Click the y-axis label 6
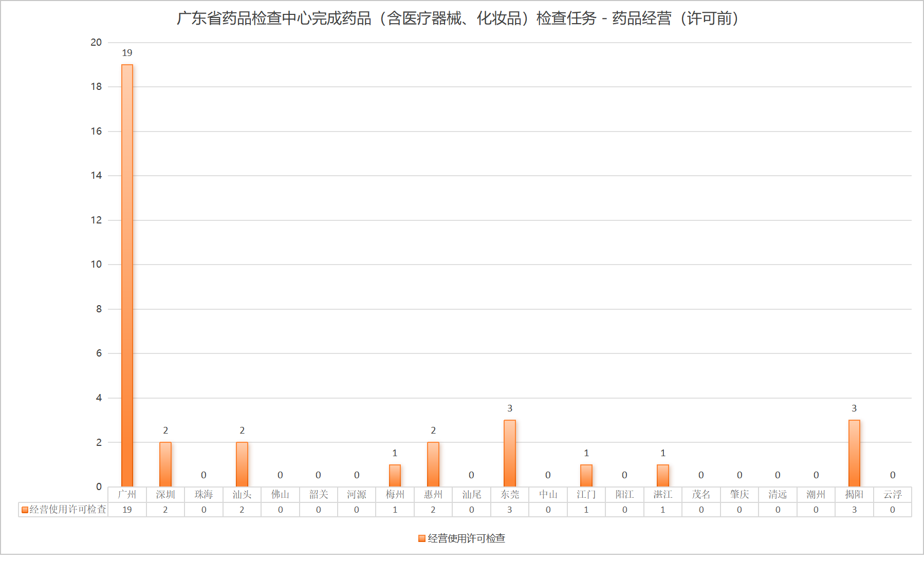Image resolution: width=924 pixels, height=562 pixels. [99, 353]
